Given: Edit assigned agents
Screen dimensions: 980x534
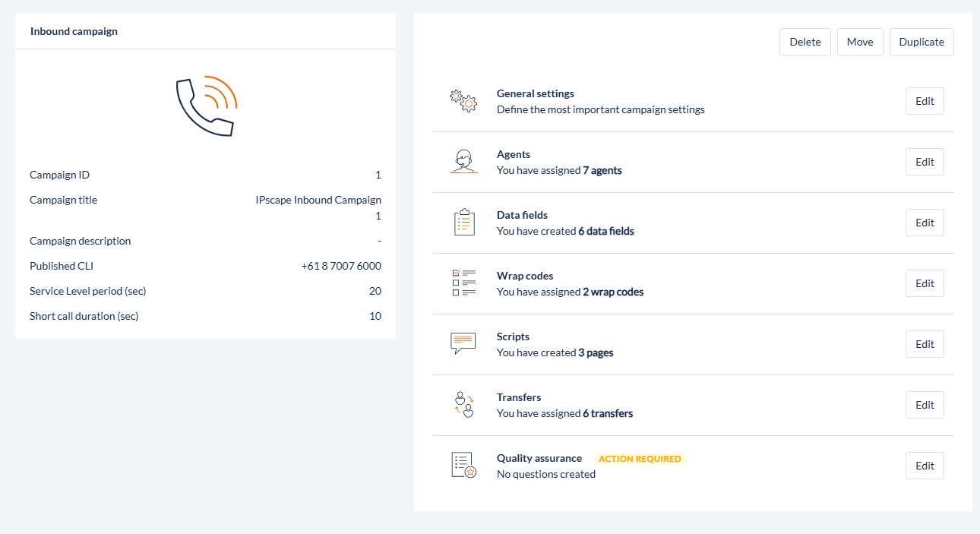Looking at the screenshot, I should click(x=925, y=162).
